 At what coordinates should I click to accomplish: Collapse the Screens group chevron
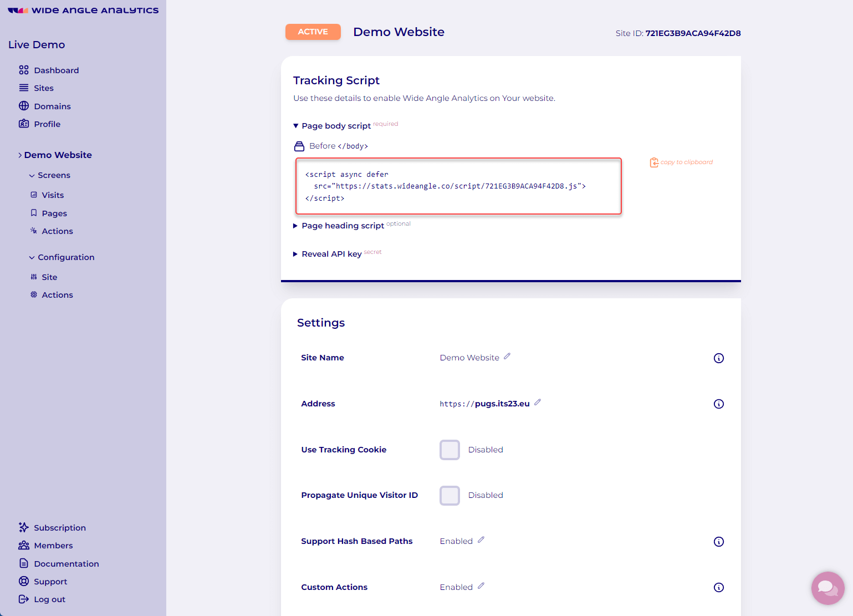pos(32,176)
